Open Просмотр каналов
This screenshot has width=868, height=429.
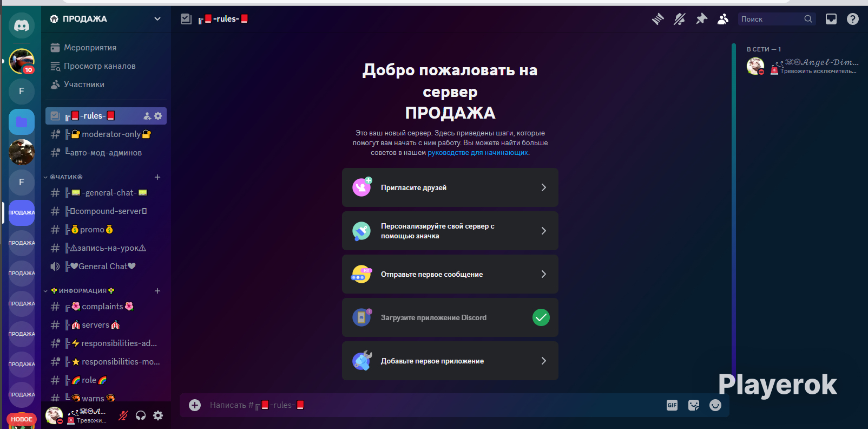(106, 66)
